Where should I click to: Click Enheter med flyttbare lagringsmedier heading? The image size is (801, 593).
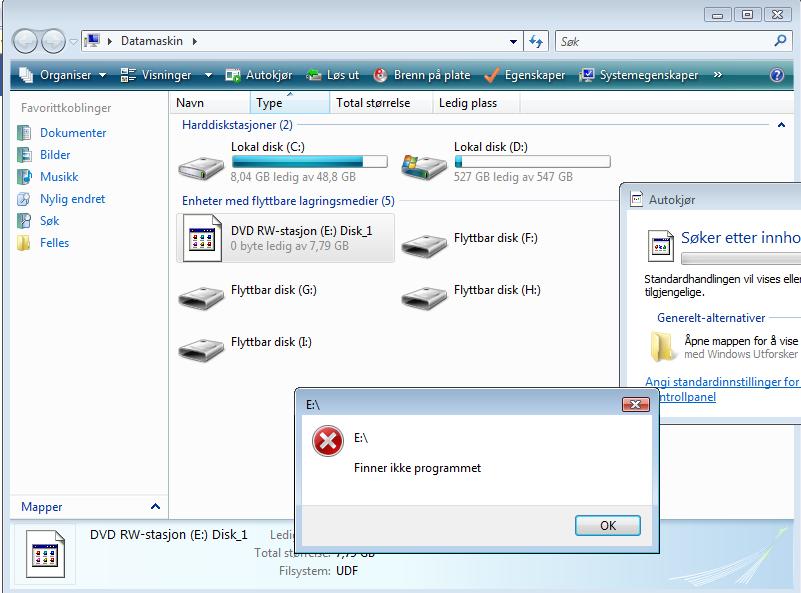[288, 201]
